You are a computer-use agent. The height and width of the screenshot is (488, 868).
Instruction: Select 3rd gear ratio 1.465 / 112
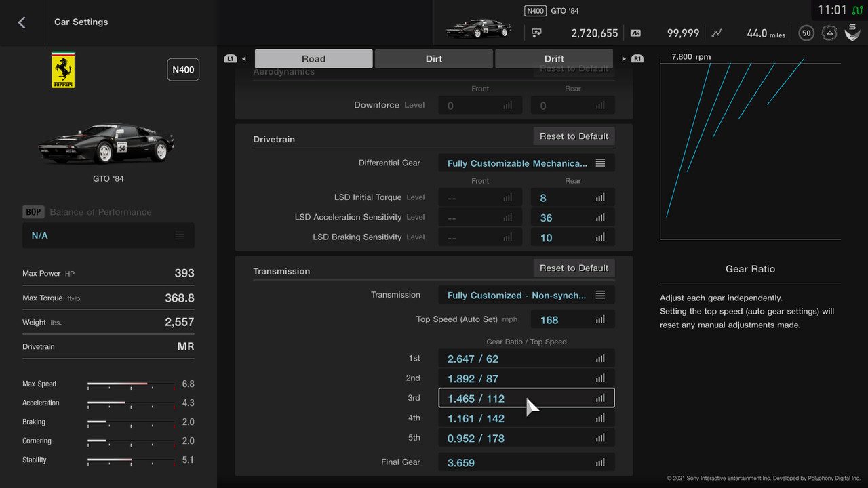527,398
